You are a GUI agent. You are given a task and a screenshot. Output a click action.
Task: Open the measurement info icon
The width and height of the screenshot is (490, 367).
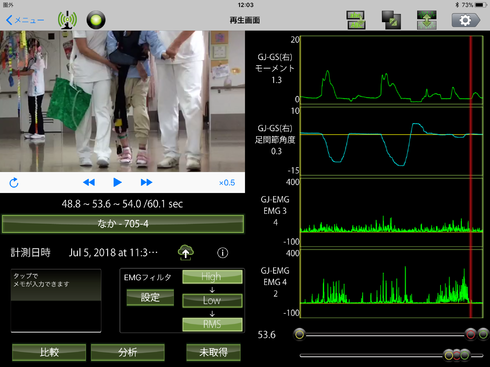point(223,253)
